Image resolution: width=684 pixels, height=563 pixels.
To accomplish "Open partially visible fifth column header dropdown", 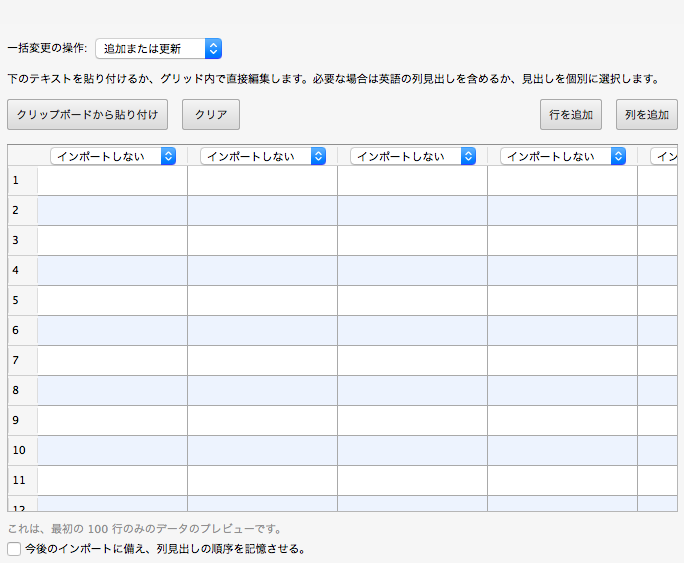I will [664, 156].
